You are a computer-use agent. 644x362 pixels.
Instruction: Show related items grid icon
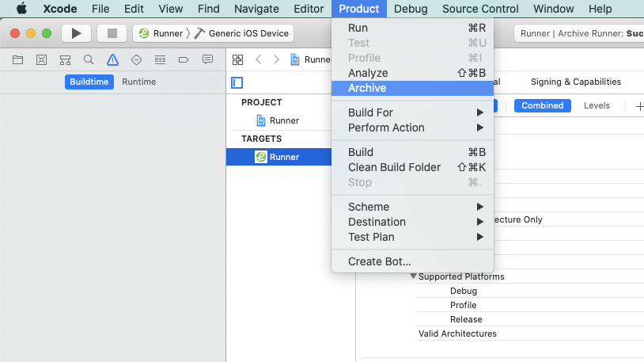coord(237,59)
